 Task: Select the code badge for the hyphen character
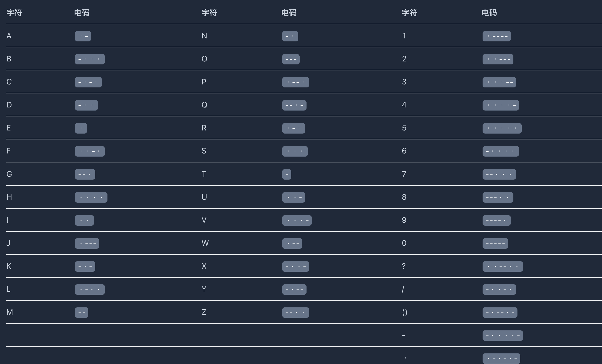tap(503, 335)
